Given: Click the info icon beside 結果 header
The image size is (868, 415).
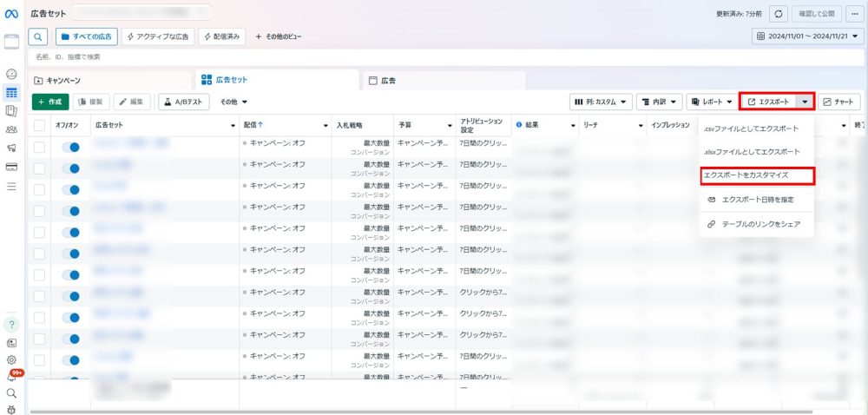Looking at the screenshot, I should [x=519, y=125].
